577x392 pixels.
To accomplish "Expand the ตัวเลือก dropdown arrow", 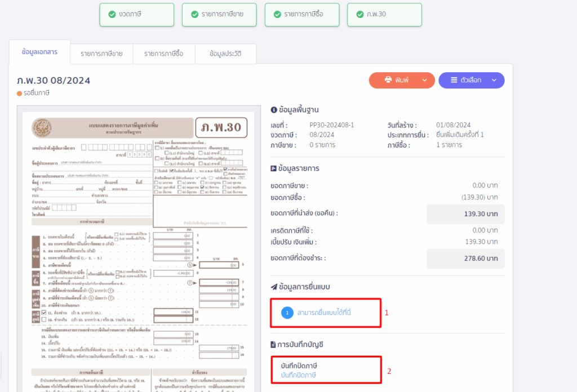I will (494, 80).
